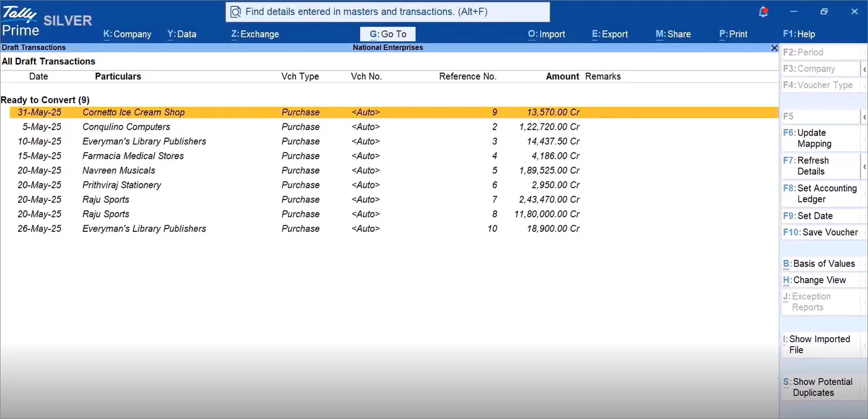Click the All Draft Transactions title
This screenshot has height=419, width=868.
pyautogui.click(x=48, y=61)
